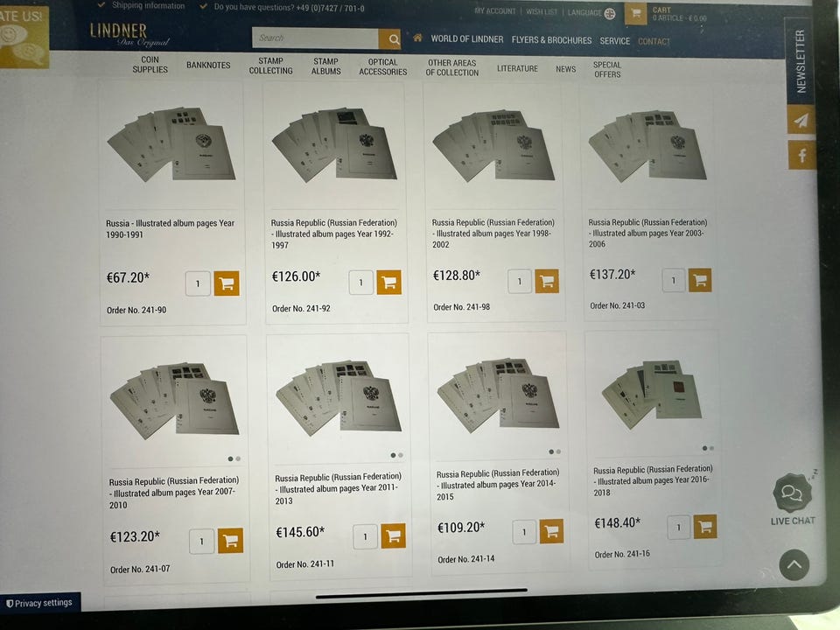Open album pages 2003-2006 thumbnail

(647, 145)
